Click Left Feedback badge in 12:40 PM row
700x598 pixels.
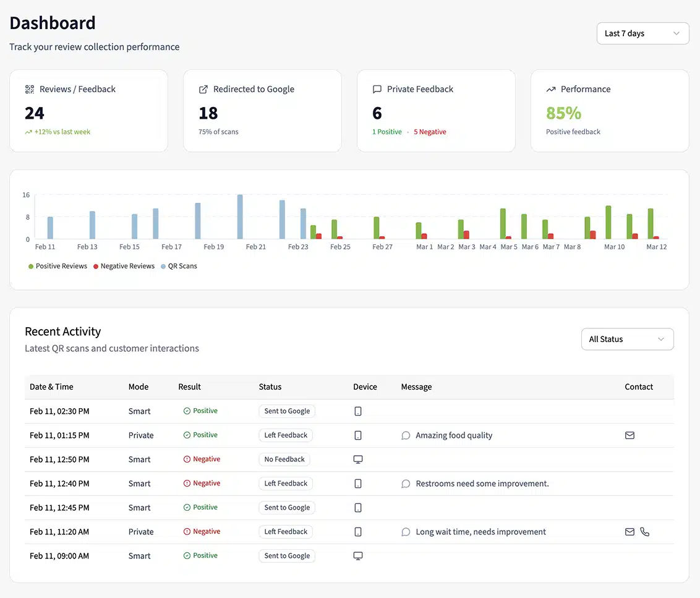tap(286, 484)
